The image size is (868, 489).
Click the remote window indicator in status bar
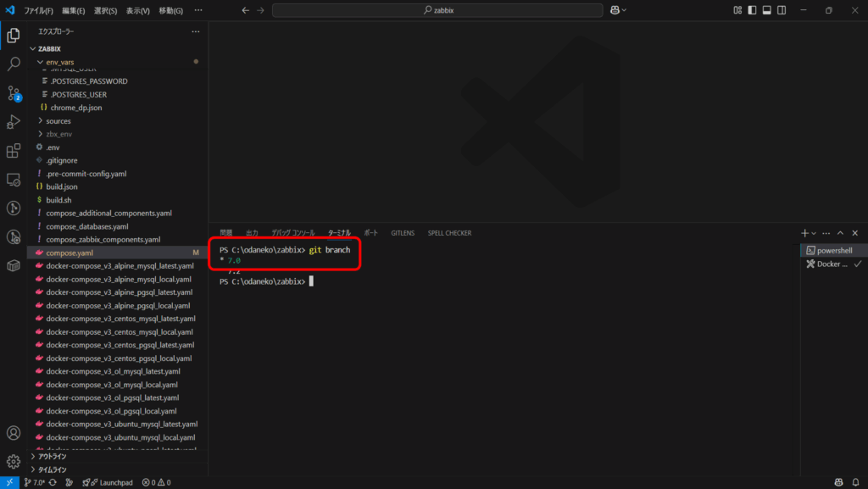point(9,482)
